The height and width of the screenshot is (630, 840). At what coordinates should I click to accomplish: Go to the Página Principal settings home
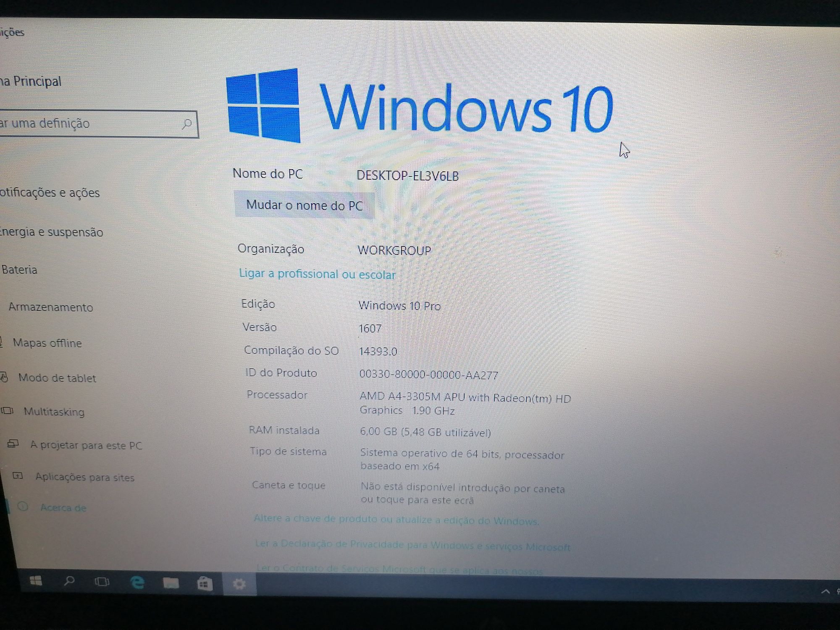[30, 81]
